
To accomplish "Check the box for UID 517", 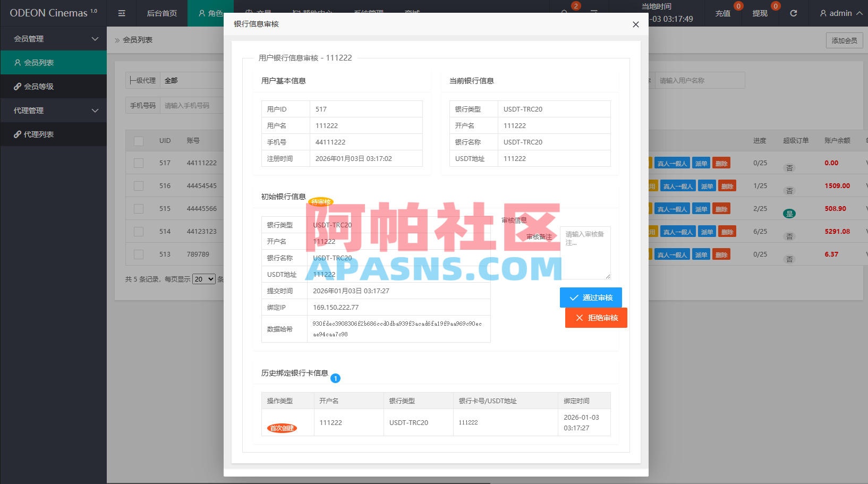I will 139,163.
